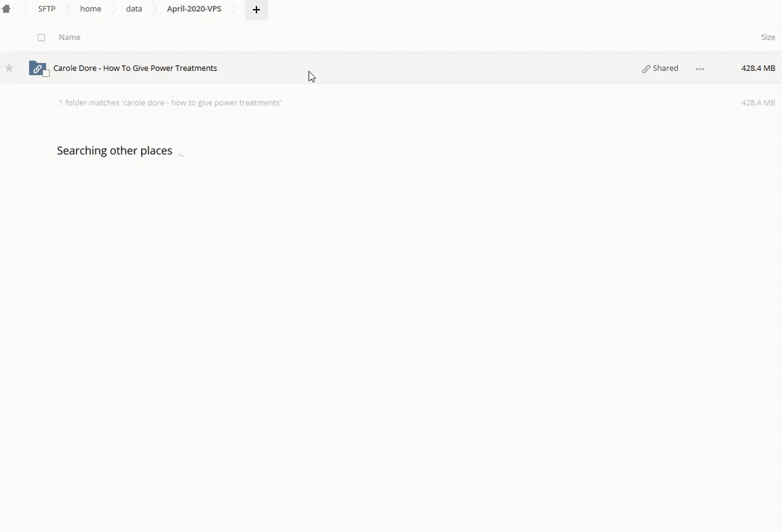Screen dimensions: 782x532
Task: Select April-2020-VPS breadcrumb item
Action: pos(194,9)
